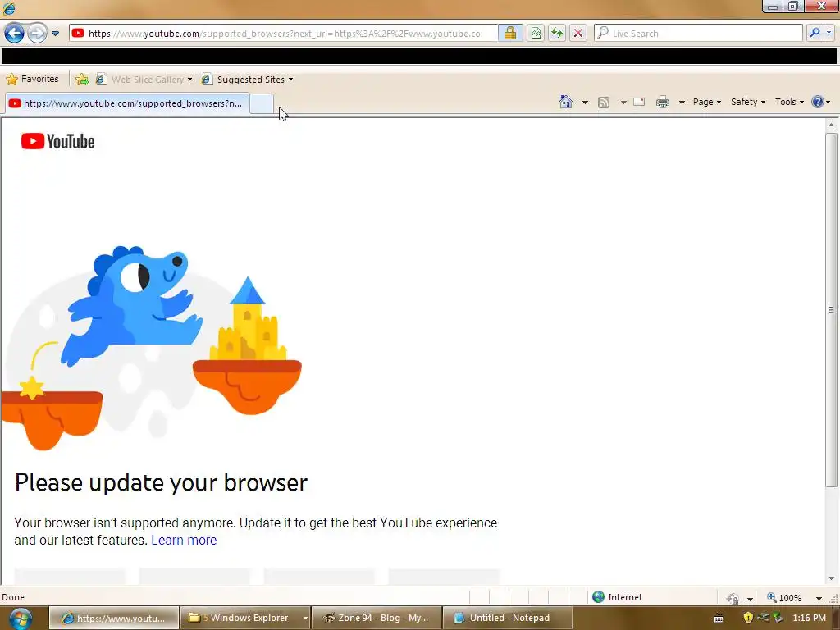The height and width of the screenshot is (630, 840).
Task: Click inside the Live Search box
Action: pos(699,33)
